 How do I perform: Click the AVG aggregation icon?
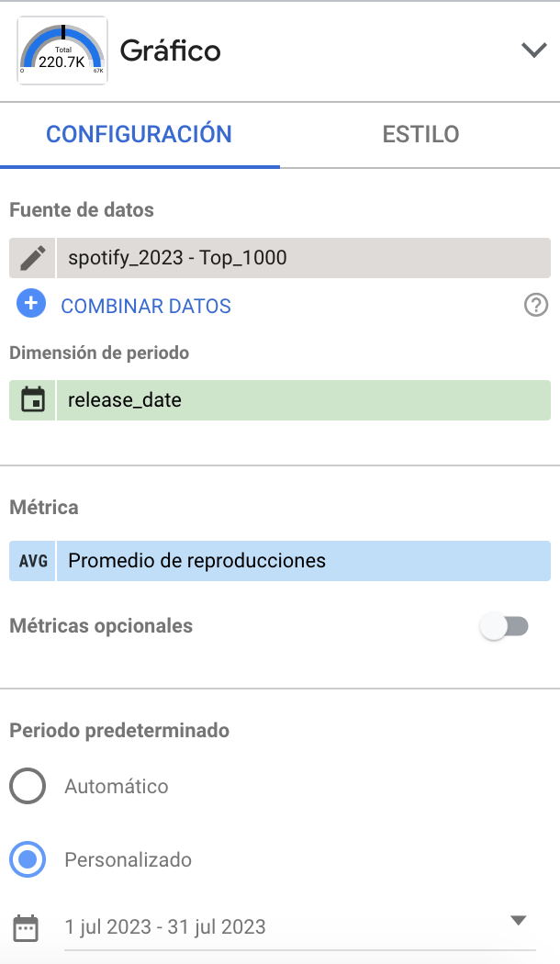(x=32, y=561)
